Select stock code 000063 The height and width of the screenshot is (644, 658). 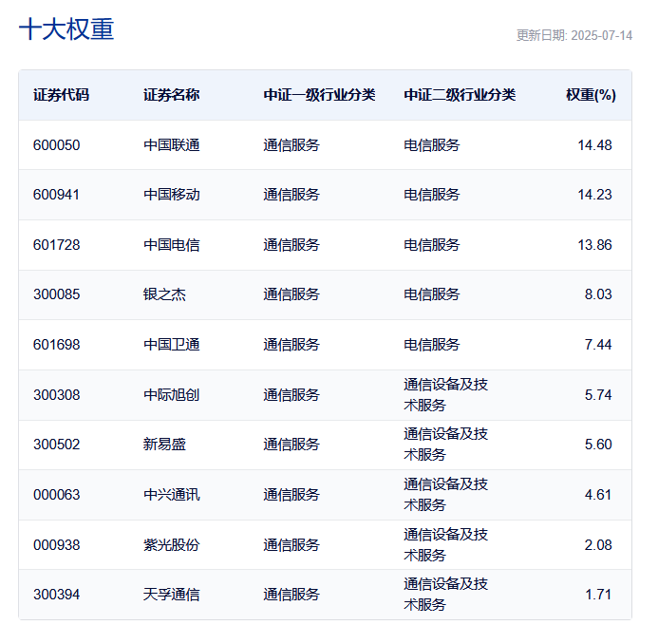coord(57,495)
